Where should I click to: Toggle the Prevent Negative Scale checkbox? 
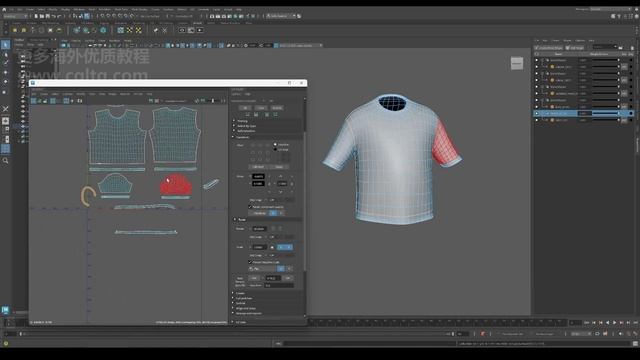click(250, 262)
